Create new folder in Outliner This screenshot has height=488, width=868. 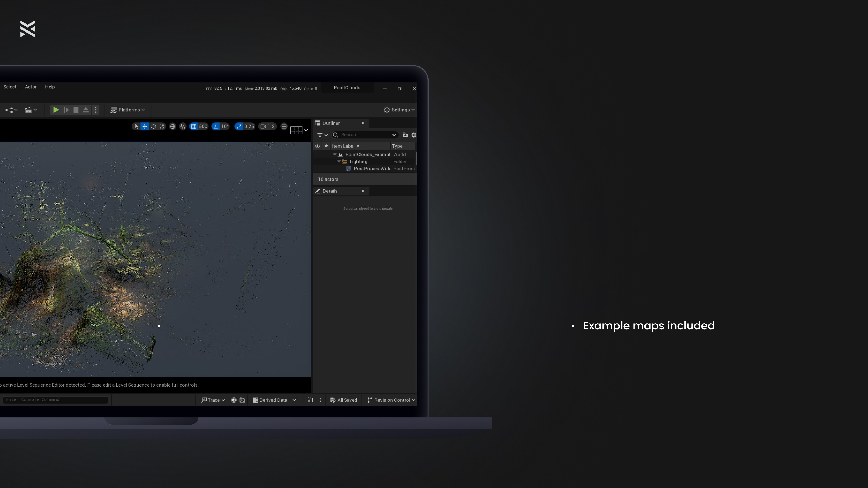coord(405,135)
